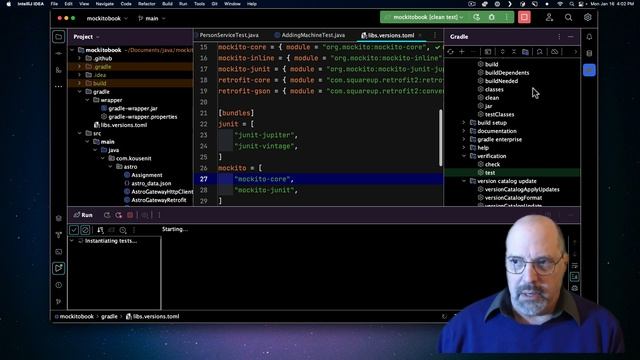Select libs.versions.toml in Project tree
This screenshot has width=640, height=360.
tap(124, 125)
